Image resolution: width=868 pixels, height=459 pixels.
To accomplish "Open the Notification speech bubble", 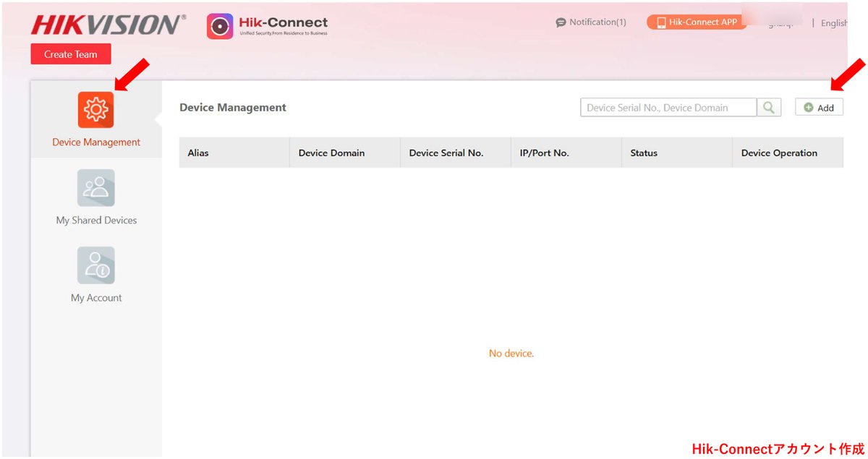I will pyautogui.click(x=561, y=22).
